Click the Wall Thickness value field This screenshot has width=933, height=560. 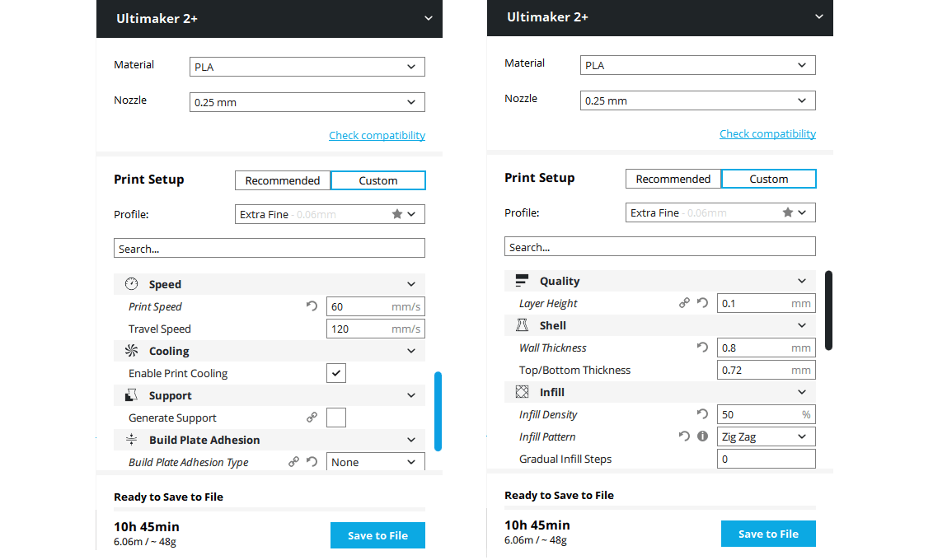point(767,348)
